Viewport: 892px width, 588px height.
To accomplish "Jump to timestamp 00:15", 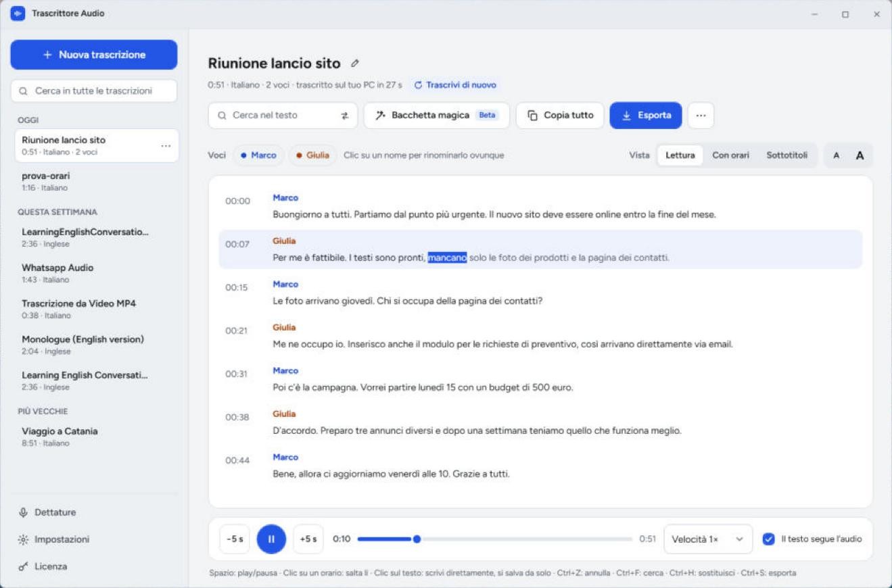I will tap(237, 287).
